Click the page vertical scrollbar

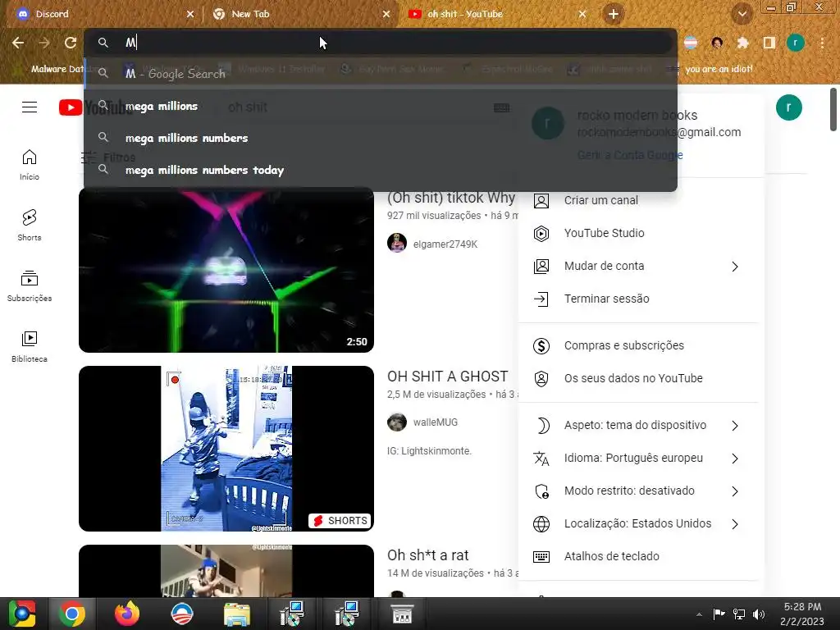click(833, 109)
